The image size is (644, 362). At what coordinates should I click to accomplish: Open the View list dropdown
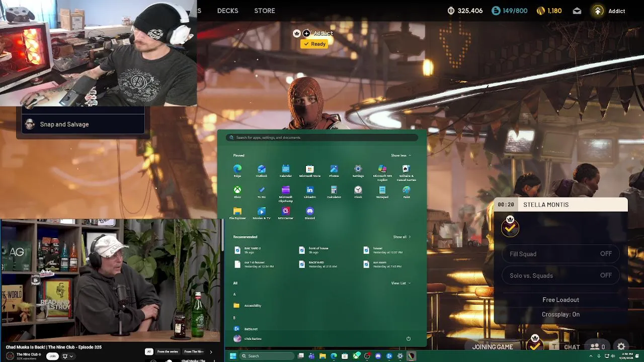pyautogui.click(x=400, y=283)
